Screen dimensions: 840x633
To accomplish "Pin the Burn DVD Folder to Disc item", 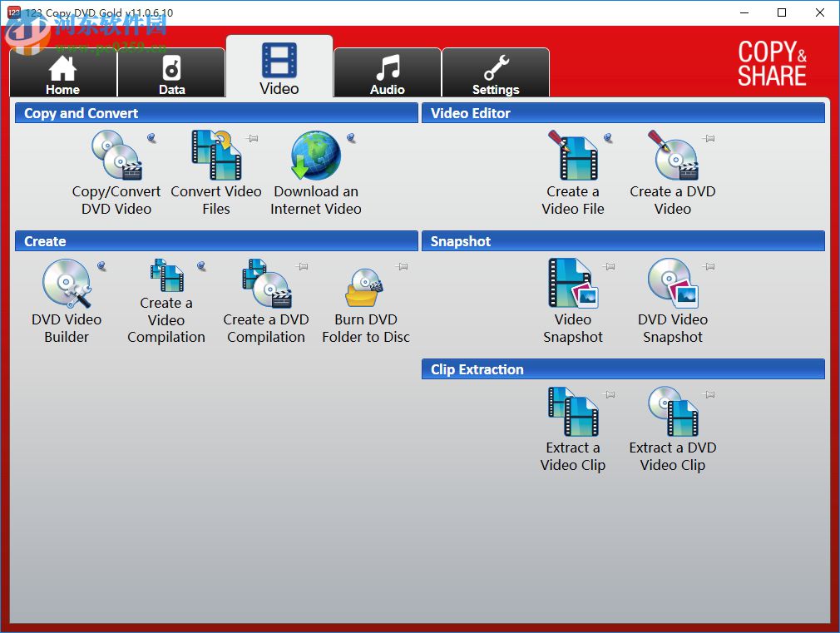I will 402,266.
